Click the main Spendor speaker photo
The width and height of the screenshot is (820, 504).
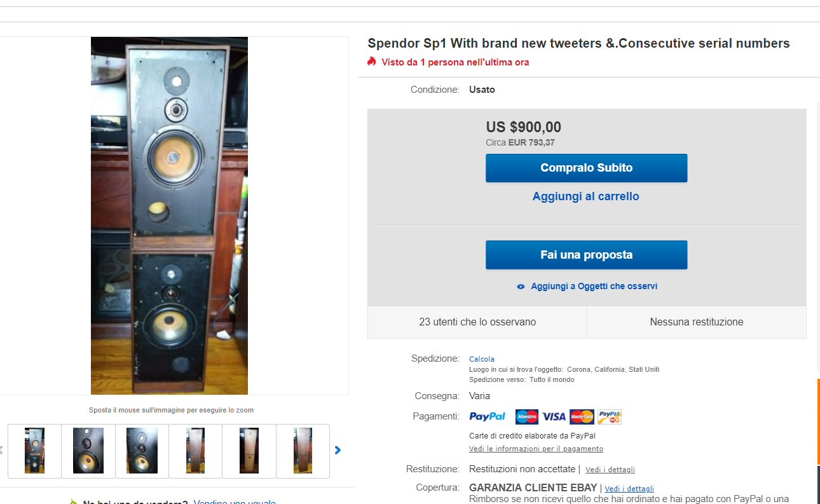coord(169,215)
